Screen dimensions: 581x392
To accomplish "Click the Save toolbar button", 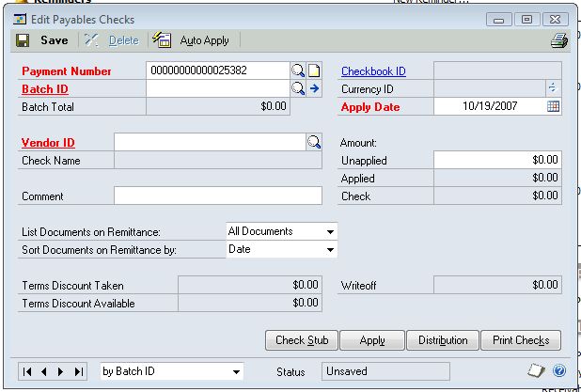I will tap(42, 40).
